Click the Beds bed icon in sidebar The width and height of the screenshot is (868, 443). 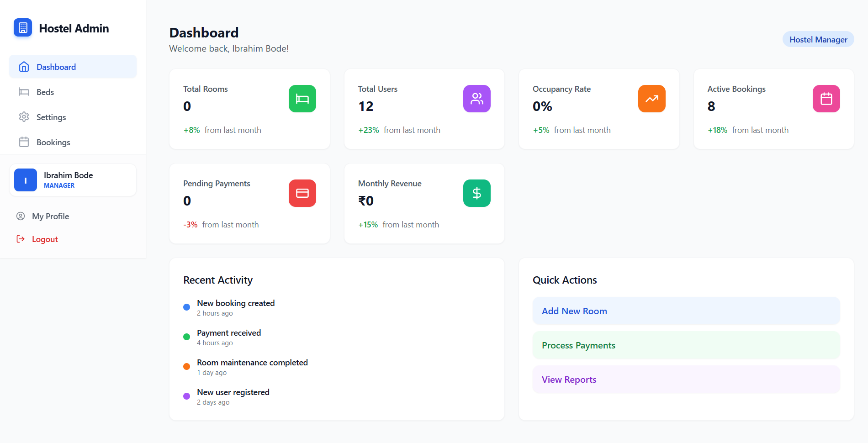[x=24, y=92]
